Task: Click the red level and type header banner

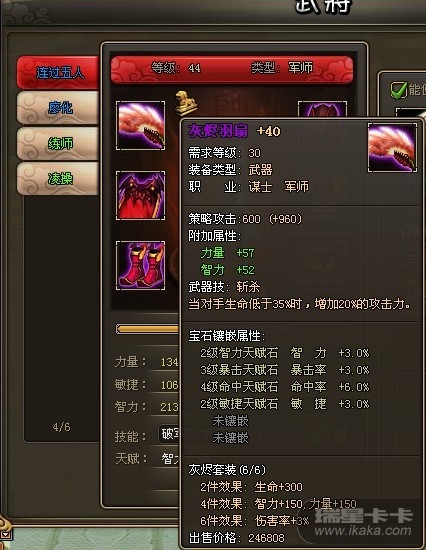Action: tap(232, 69)
